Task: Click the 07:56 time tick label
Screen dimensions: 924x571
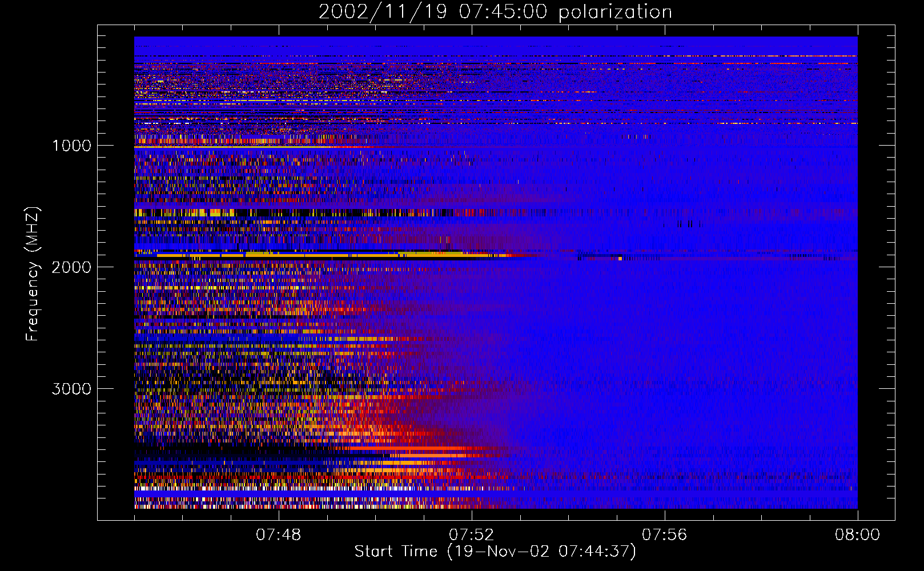Action: click(x=665, y=535)
